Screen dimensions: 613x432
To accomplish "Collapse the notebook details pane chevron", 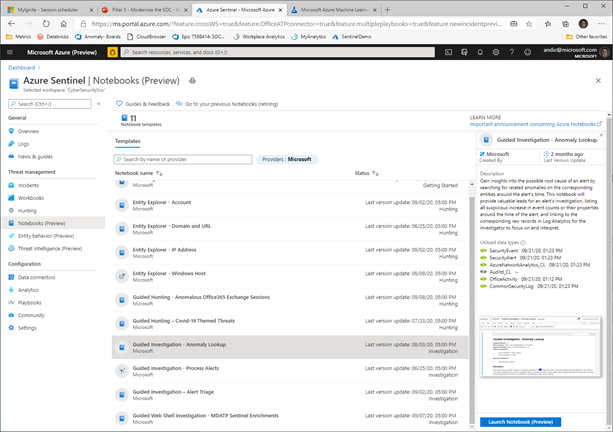I will [601, 135].
